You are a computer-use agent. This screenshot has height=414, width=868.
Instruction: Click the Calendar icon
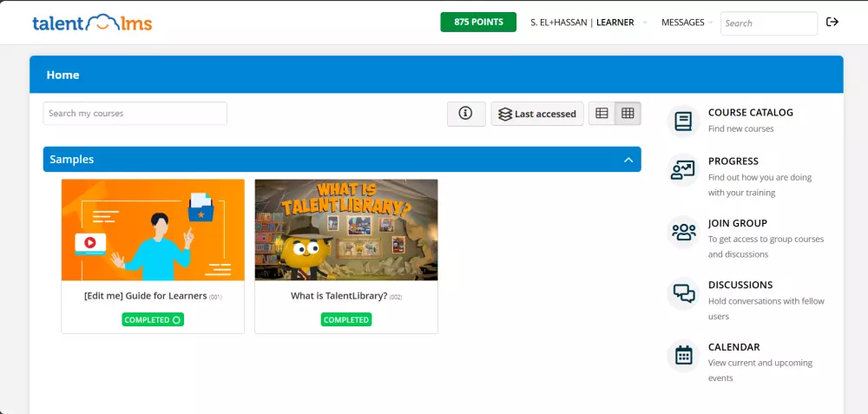[684, 355]
